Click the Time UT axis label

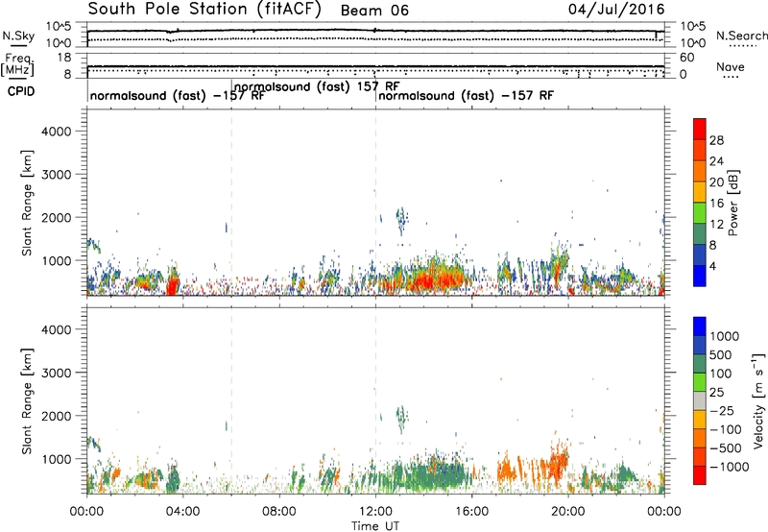375,525
